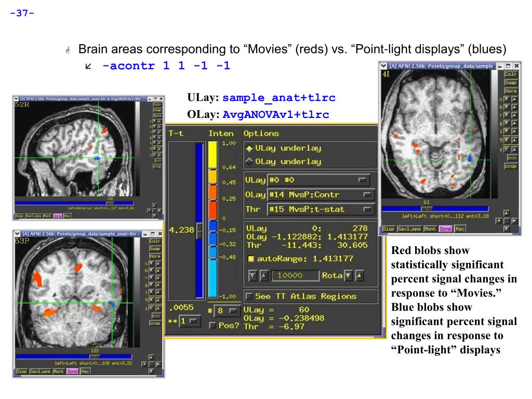This screenshot has height=399, width=532.
Task: Click 'i' down arrow in axial window
Action: pyautogui.click(x=507, y=131)
